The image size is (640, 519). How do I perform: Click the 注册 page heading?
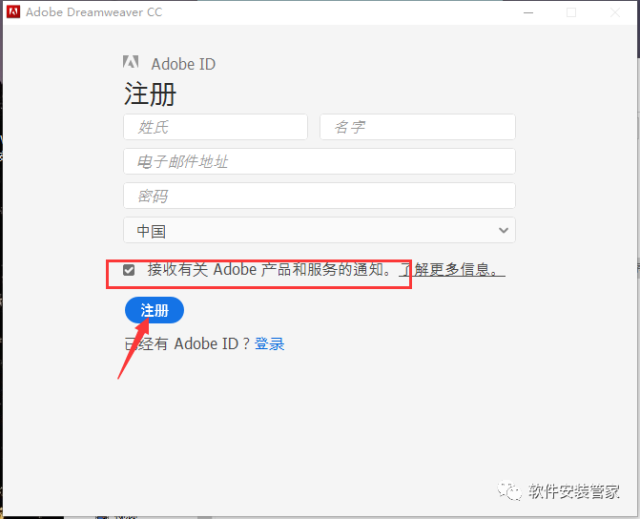point(150,94)
